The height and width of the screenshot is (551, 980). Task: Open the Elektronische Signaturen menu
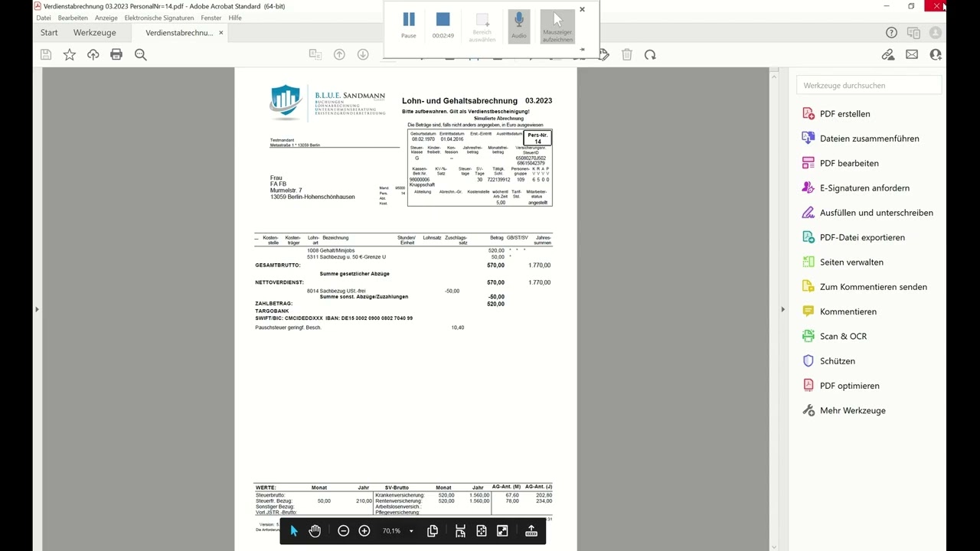[159, 18]
